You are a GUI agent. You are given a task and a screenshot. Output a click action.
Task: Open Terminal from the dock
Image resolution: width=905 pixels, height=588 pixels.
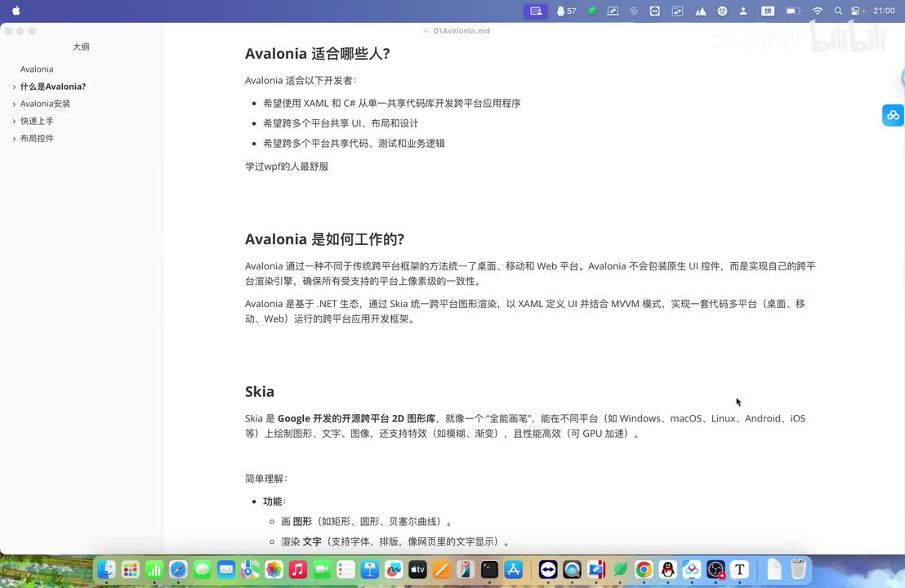(x=489, y=570)
